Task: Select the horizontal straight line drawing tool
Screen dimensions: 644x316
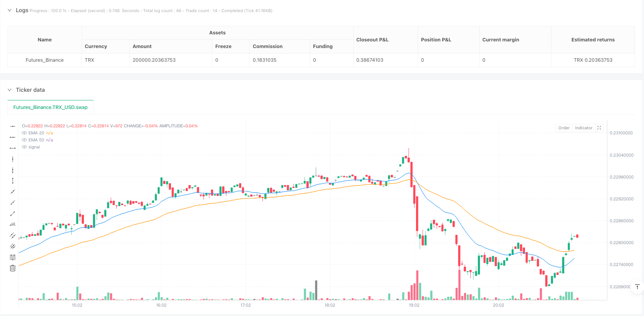Action: (x=12, y=126)
